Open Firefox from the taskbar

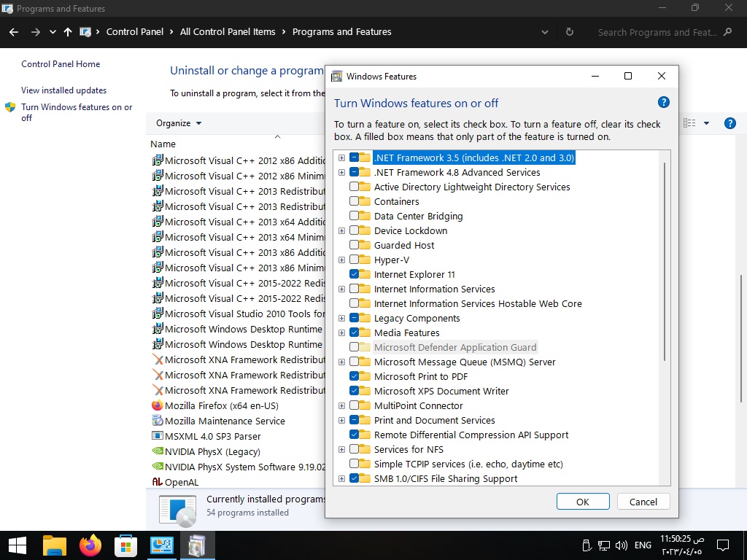coord(90,545)
